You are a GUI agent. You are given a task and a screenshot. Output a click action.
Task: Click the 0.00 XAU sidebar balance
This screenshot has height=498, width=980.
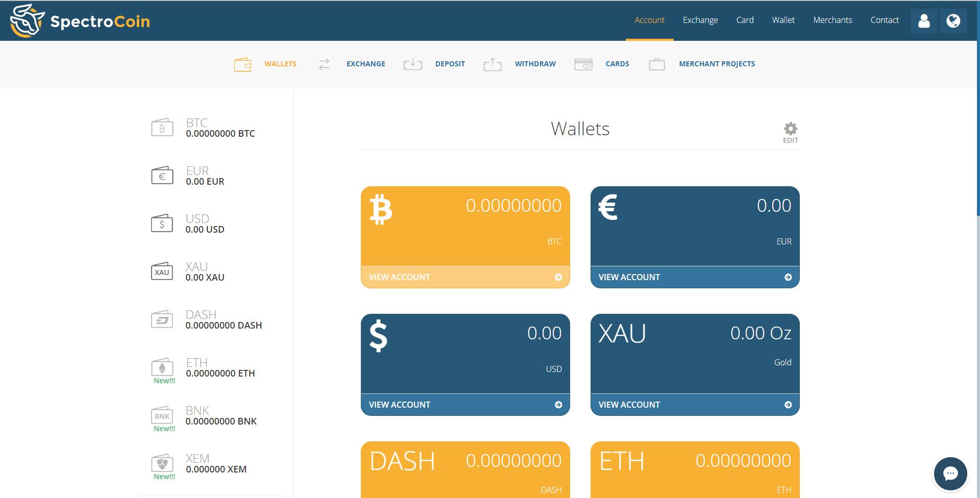[x=205, y=278]
